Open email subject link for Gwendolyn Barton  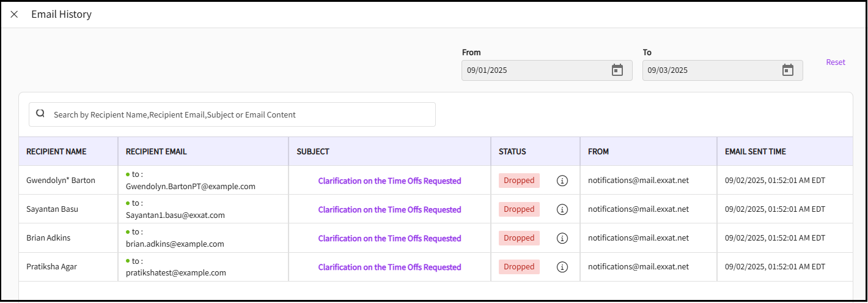(x=389, y=181)
